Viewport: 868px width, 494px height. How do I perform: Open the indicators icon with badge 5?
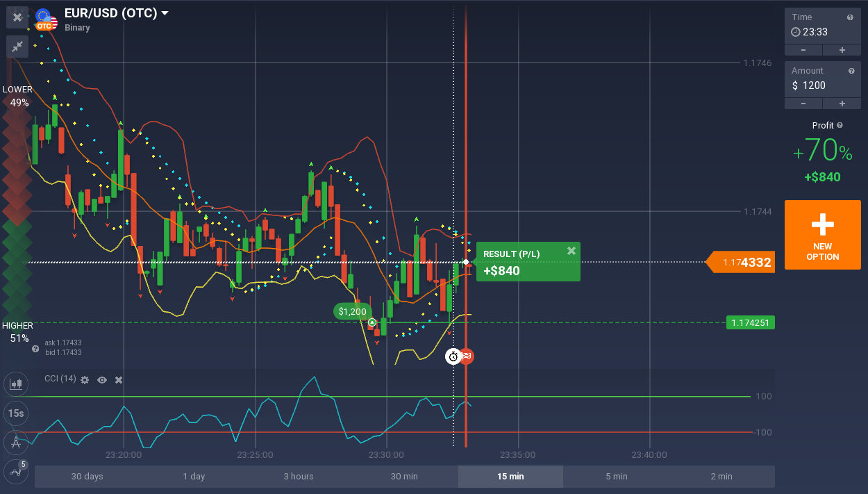[15, 472]
